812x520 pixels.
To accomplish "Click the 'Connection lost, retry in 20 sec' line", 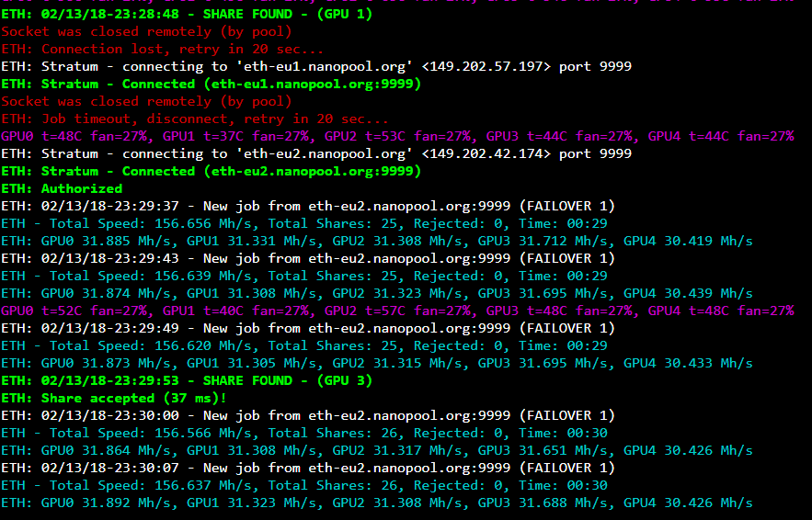I will coord(163,50).
